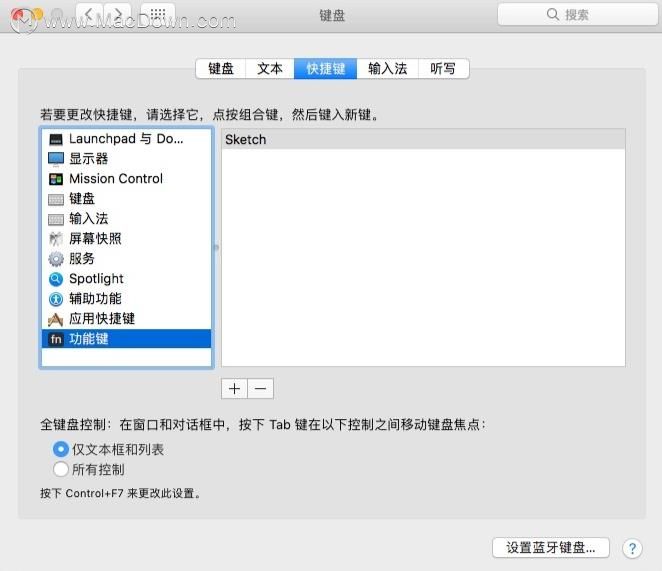Add an app with the plus button
Screen dimensions: 662x571
point(234,389)
